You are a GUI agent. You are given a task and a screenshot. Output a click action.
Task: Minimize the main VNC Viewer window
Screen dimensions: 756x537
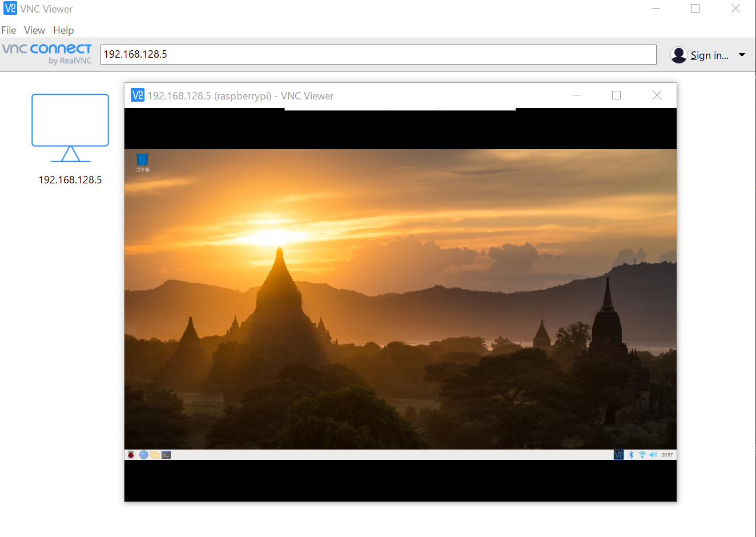tap(656, 9)
